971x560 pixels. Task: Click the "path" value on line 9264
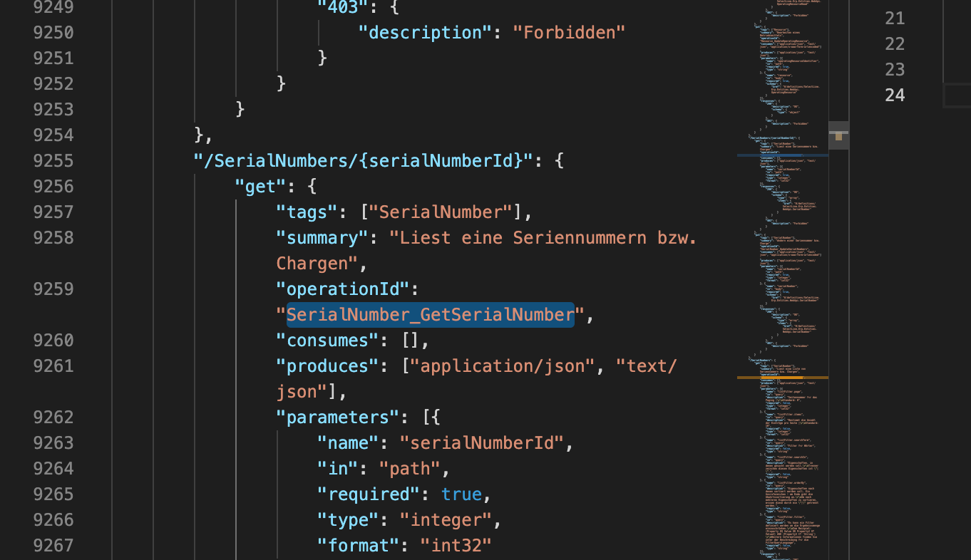[x=410, y=468]
